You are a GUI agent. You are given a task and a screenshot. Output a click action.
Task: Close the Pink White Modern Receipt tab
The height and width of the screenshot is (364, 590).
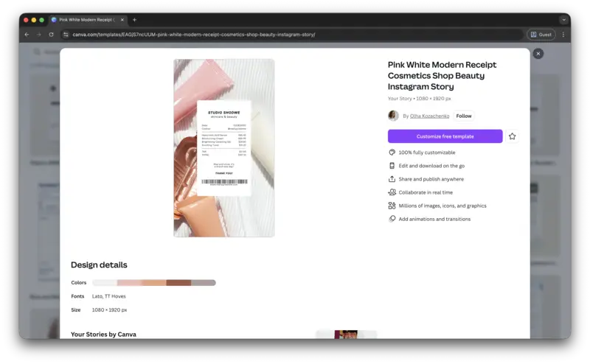pyautogui.click(x=122, y=20)
